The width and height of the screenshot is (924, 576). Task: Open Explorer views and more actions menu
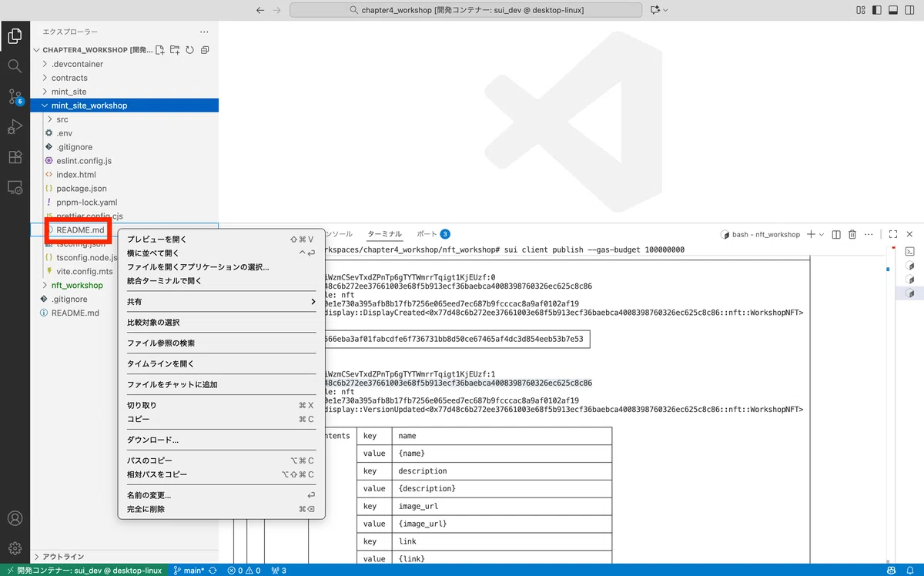click(204, 32)
